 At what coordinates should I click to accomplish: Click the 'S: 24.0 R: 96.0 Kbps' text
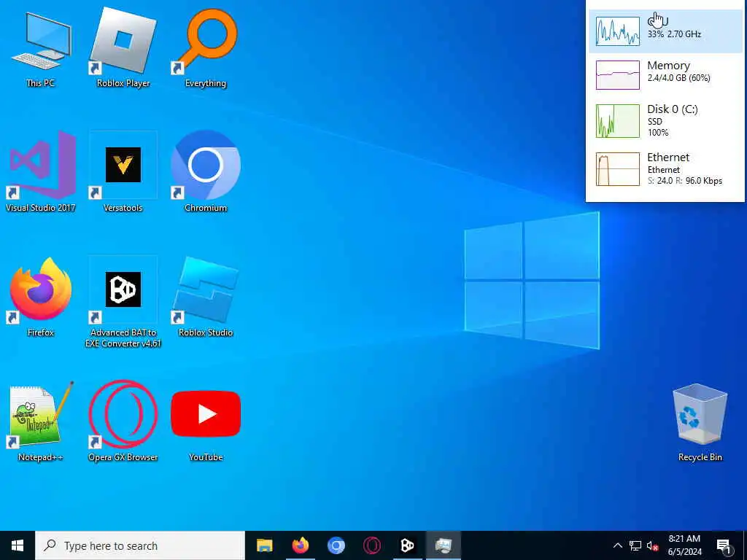(x=684, y=181)
